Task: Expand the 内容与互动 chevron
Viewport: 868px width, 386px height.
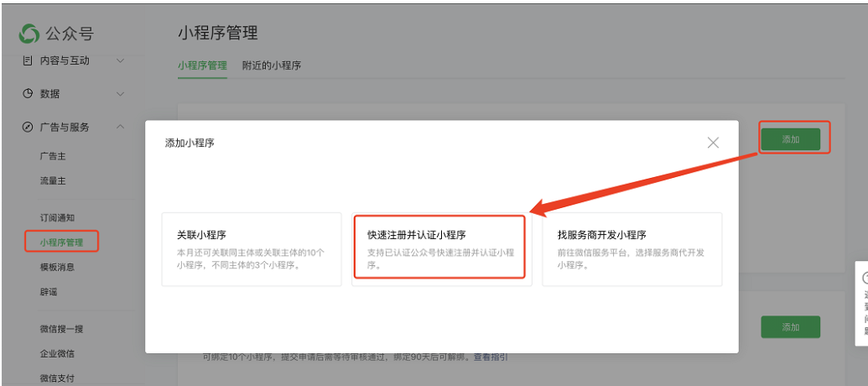Action: tap(120, 60)
